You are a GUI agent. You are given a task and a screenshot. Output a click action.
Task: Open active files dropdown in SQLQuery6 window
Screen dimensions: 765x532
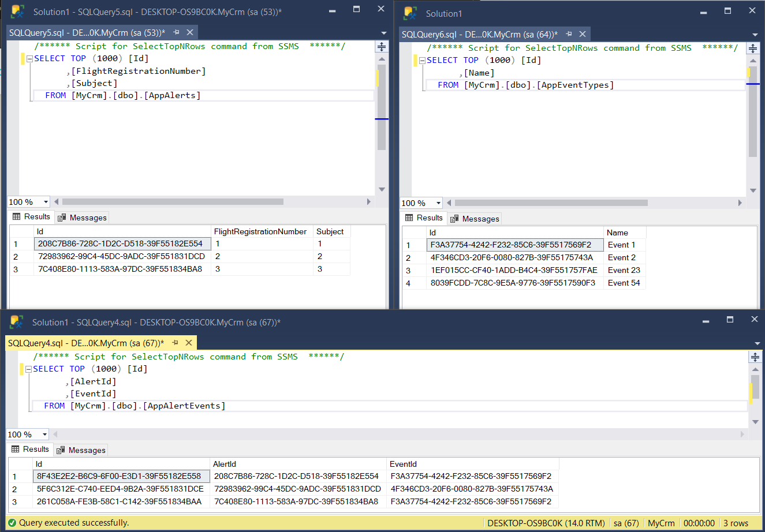click(755, 35)
